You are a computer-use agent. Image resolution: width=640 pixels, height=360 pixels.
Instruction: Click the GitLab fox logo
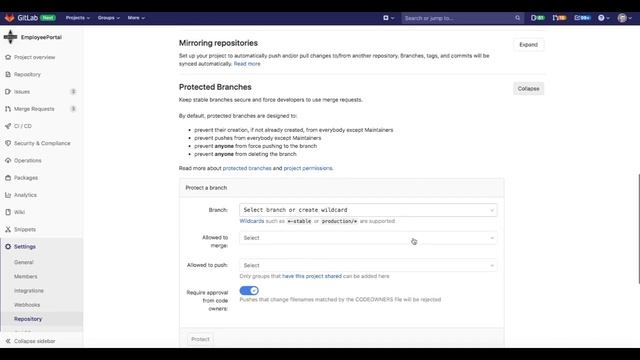click(x=9, y=18)
